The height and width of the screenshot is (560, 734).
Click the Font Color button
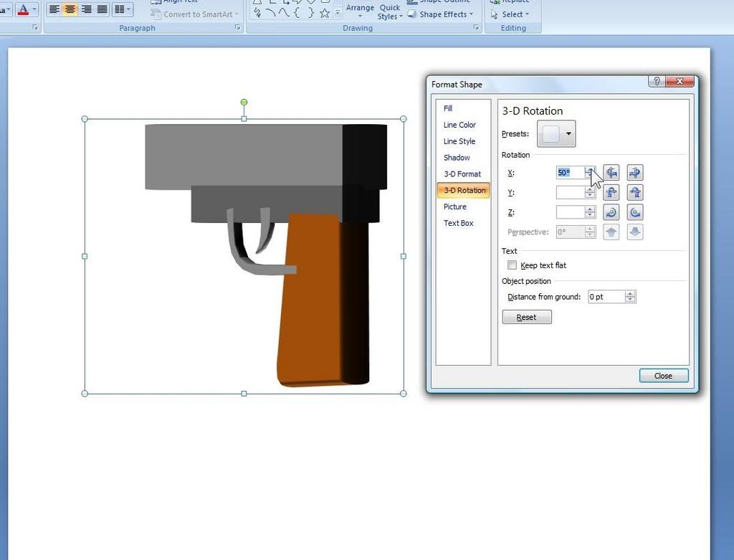point(23,9)
